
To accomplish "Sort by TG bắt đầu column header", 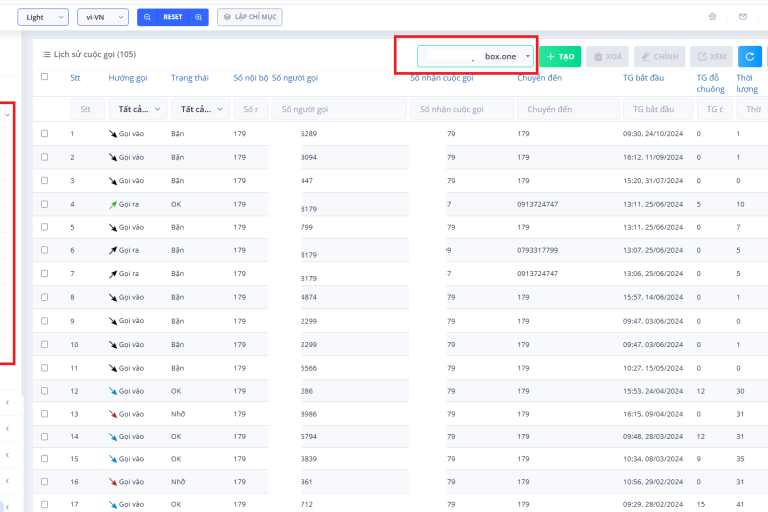I will (643, 77).
